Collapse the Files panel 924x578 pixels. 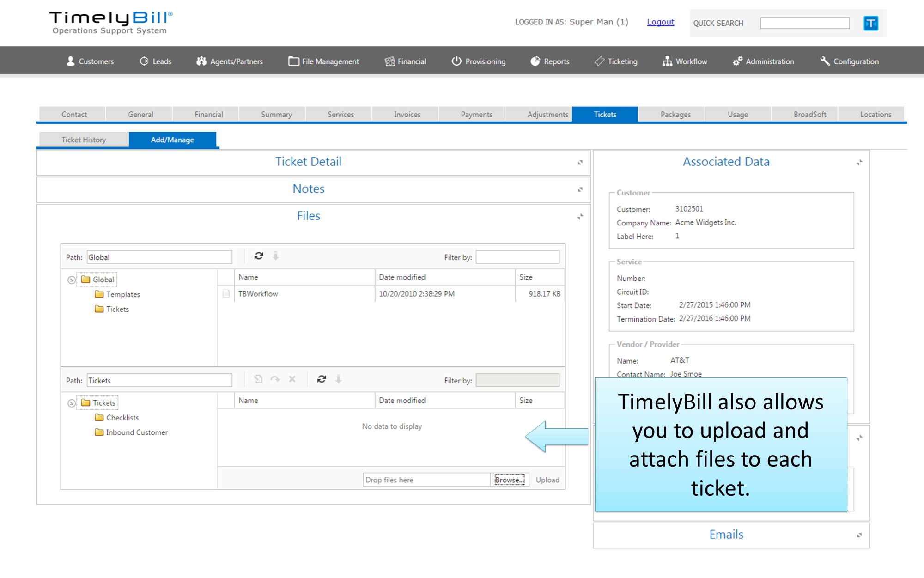click(x=580, y=217)
